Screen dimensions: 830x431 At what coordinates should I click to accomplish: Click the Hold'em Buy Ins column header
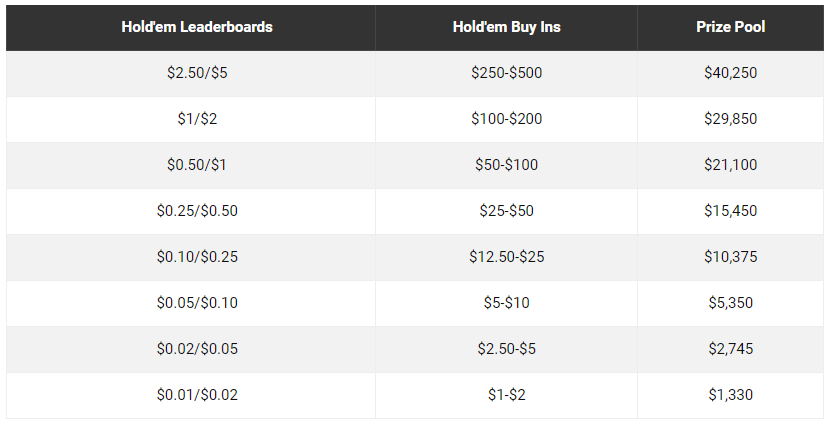click(x=507, y=27)
